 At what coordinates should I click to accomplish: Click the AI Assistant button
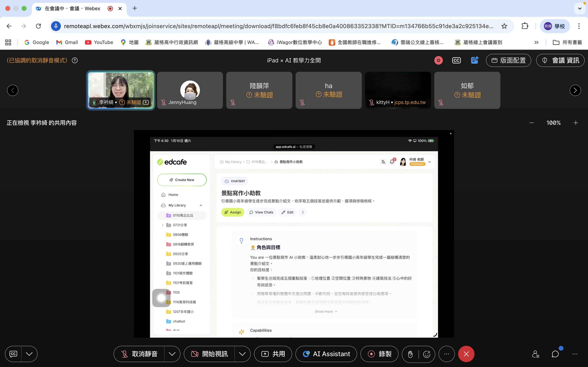(x=326, y=354)
